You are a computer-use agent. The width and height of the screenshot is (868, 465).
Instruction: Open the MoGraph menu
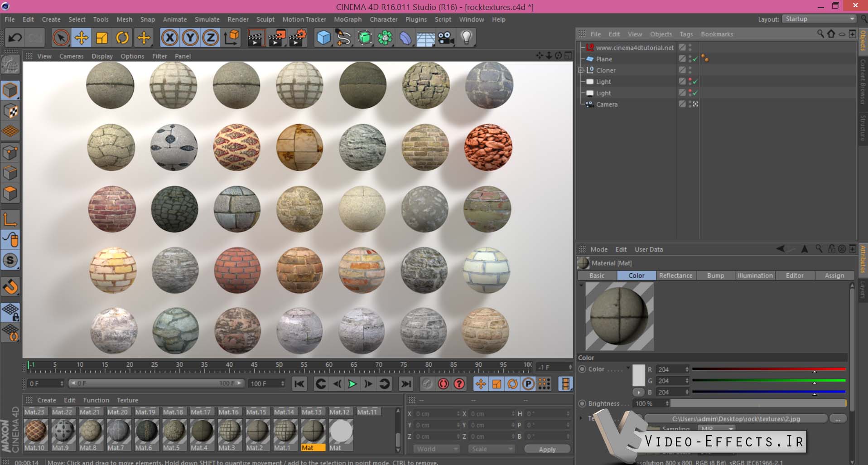(x=347, y=19)
